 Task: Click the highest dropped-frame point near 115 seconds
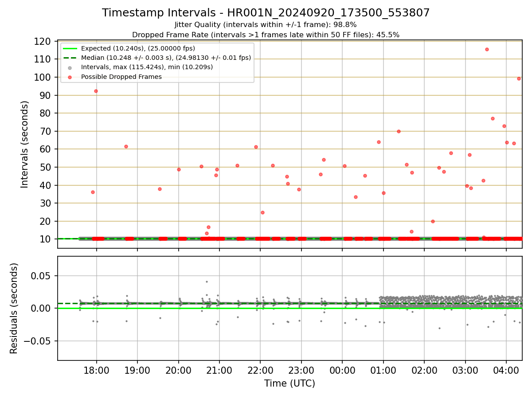[x=487, y=49]
